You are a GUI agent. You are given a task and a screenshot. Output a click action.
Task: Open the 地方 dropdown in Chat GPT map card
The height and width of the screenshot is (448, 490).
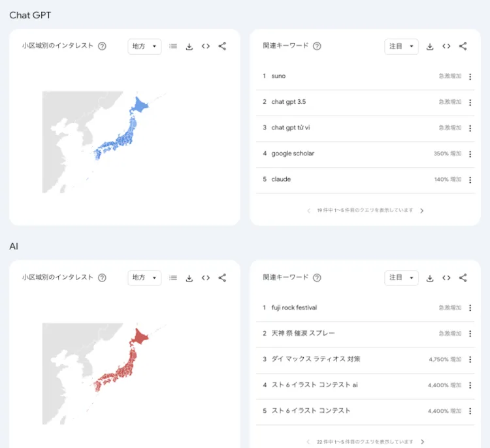pyautogui.click(x=144, y=46)
